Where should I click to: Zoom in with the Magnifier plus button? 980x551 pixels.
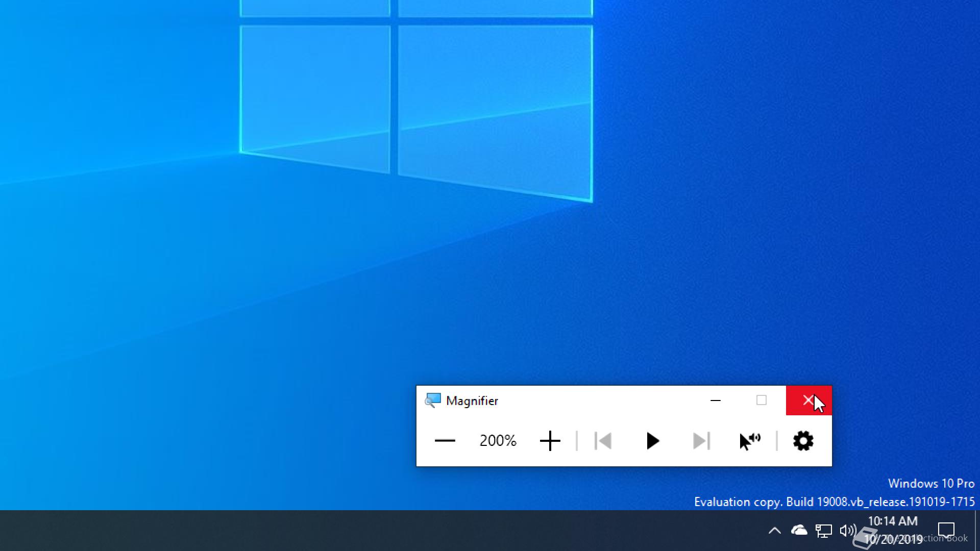[550, 441]
